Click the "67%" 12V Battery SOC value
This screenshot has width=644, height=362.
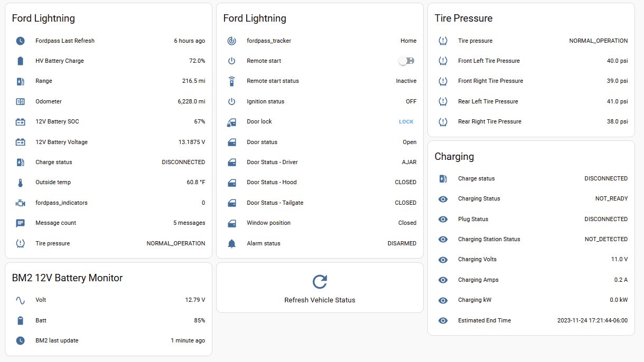200,122
